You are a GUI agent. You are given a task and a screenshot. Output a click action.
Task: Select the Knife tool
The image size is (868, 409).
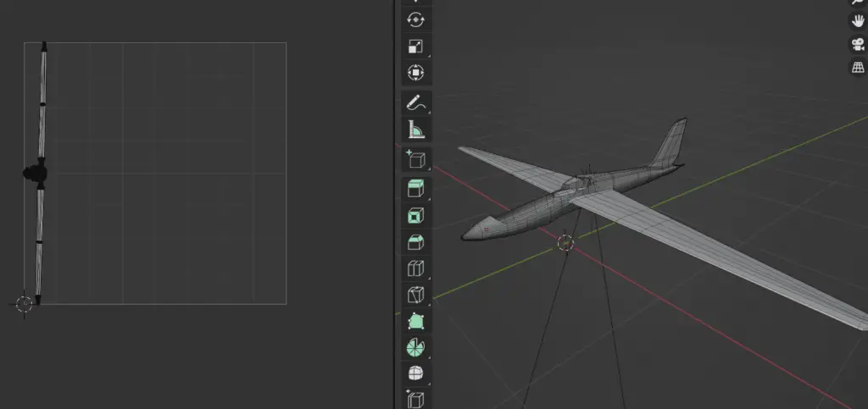pos(415,296)
